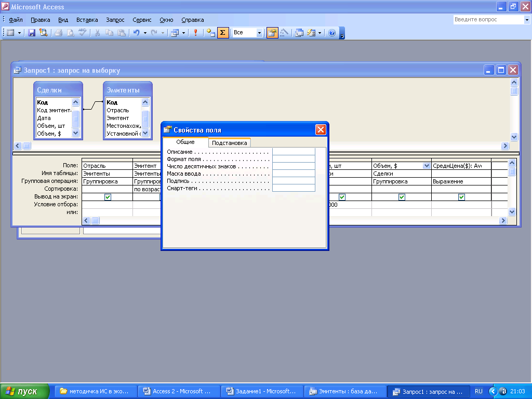This screenshot has width=532, height=399.
Task: Click the Query Type icon
Action: point(175,33)
